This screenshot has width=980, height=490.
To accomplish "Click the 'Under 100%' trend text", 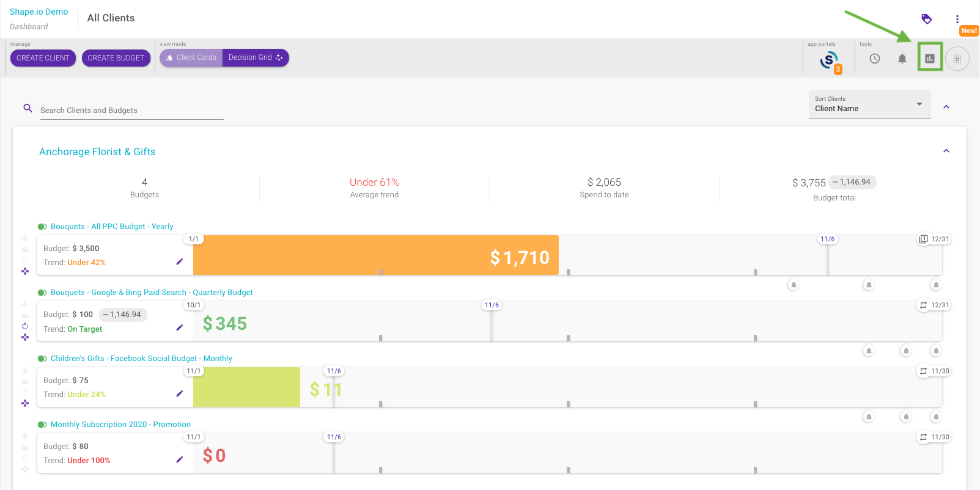I will click(89, 461).
